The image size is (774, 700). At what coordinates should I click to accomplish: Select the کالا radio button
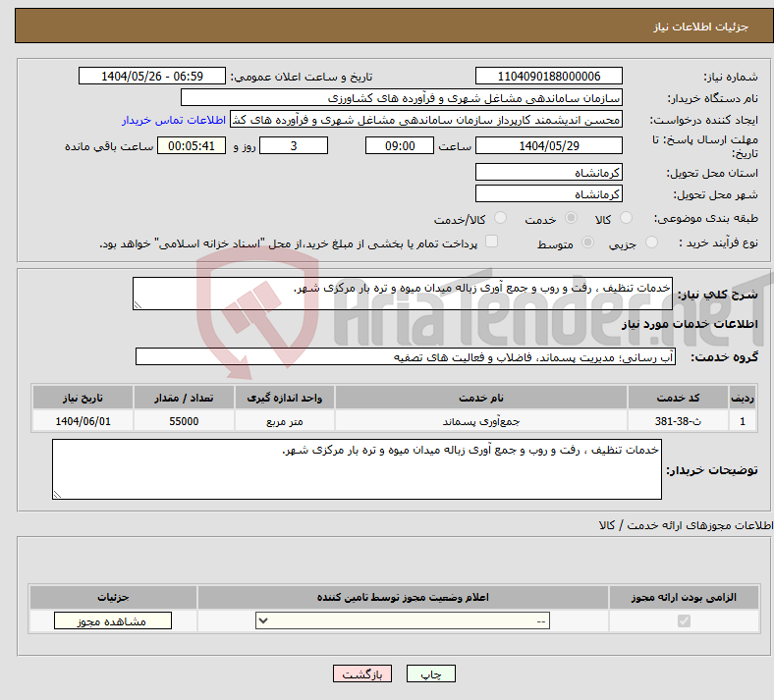coord(628,219)
